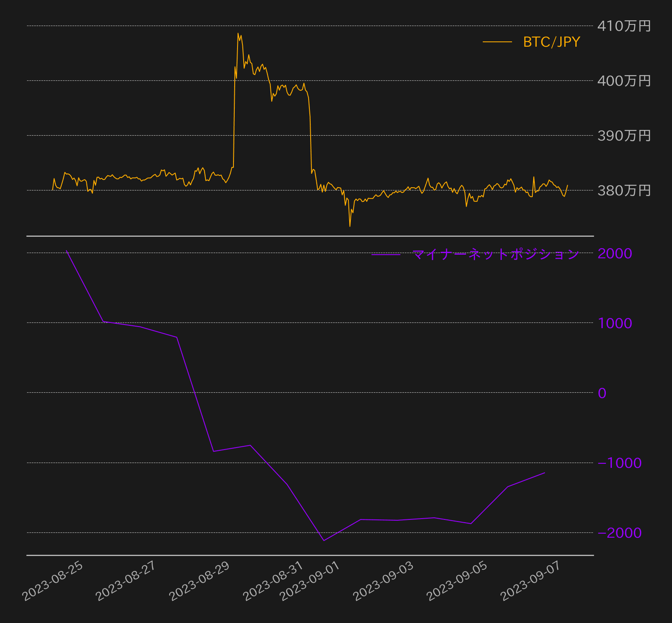Click the 390万円 y-axis label
This screenshot has height=623, width=672.
[x=624, y=136]
